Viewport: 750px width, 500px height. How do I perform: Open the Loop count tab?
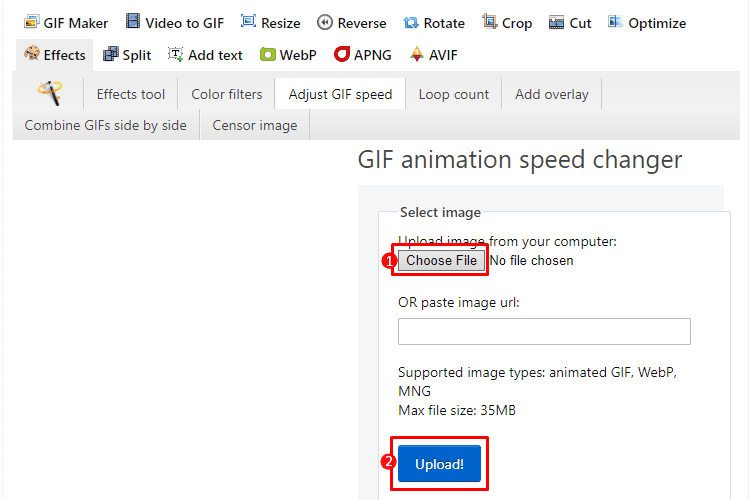click(454, 94)
